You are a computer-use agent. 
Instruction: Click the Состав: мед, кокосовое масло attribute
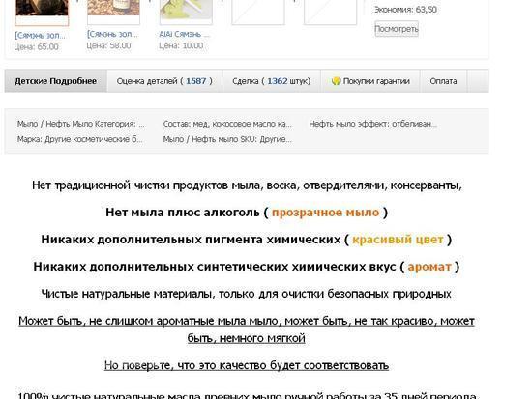(227, 124)
